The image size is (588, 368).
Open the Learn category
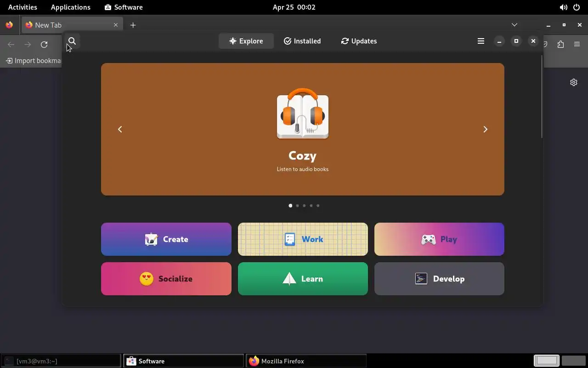303,279
